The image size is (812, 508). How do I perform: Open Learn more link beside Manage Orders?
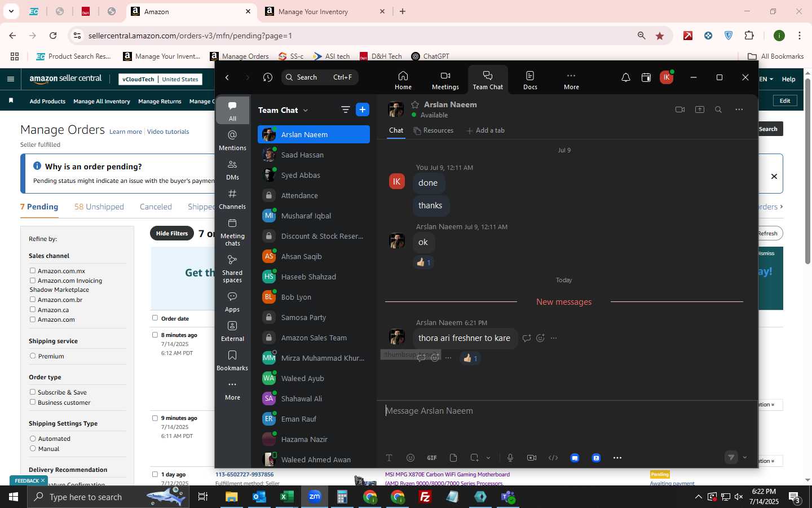[x=126, y=132]
